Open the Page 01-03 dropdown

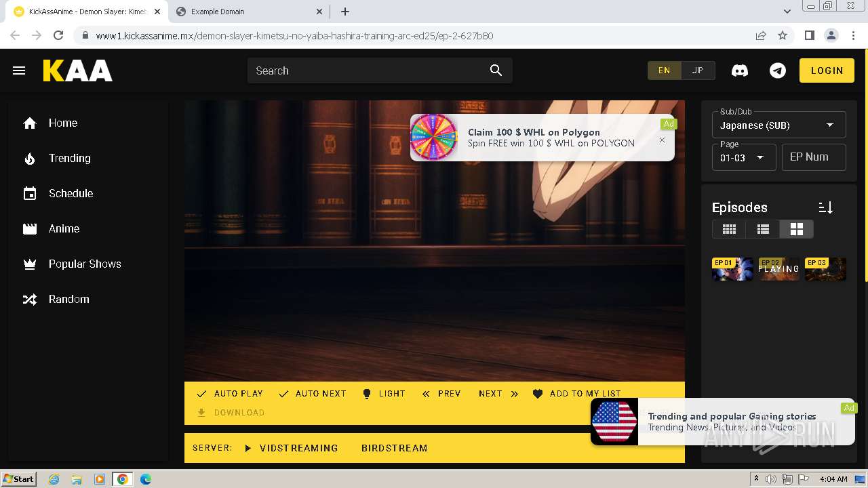click(x=743, y=157)
